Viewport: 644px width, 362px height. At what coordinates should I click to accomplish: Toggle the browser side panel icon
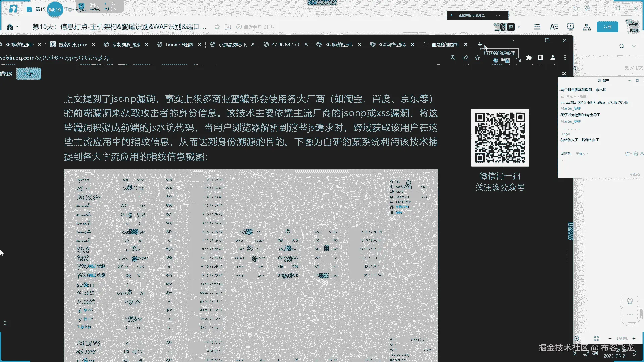click(541, 58)
